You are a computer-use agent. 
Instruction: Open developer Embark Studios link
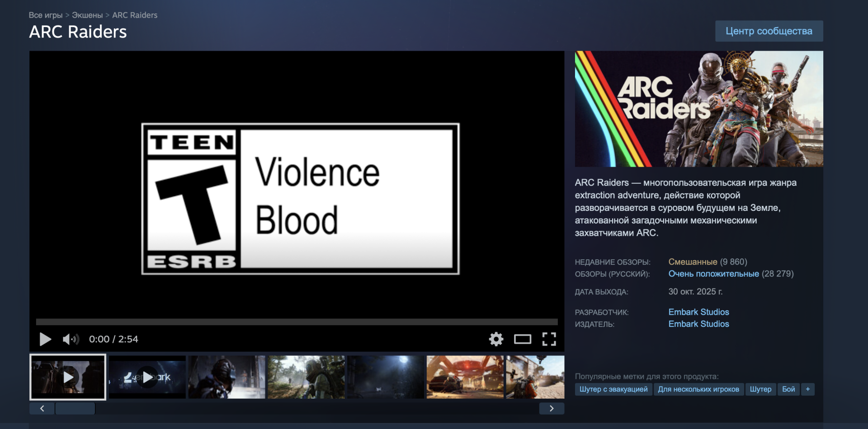pos(698,312)
